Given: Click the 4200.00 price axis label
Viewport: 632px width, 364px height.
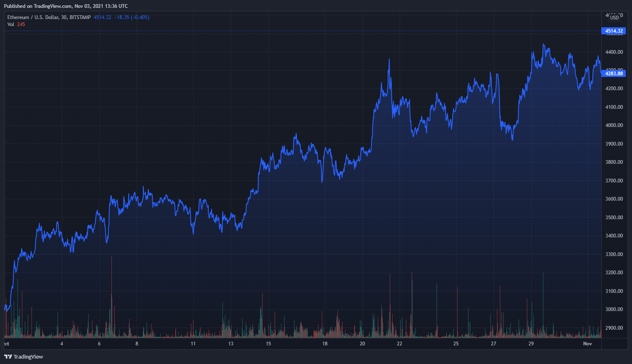Looking at the screenshot, I should click(x=614, y=89).
